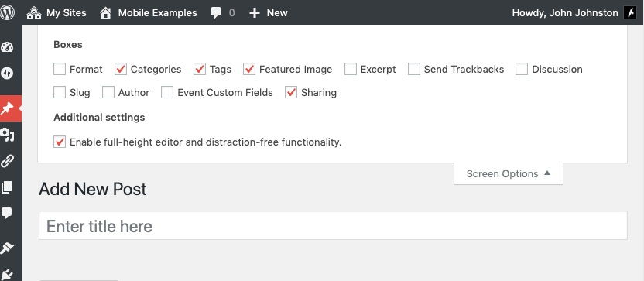The height and width of the screenshot is (281, 644).
Task: Open the Posts pushpin sidebar icon
Action: click(x=8, y=108)
